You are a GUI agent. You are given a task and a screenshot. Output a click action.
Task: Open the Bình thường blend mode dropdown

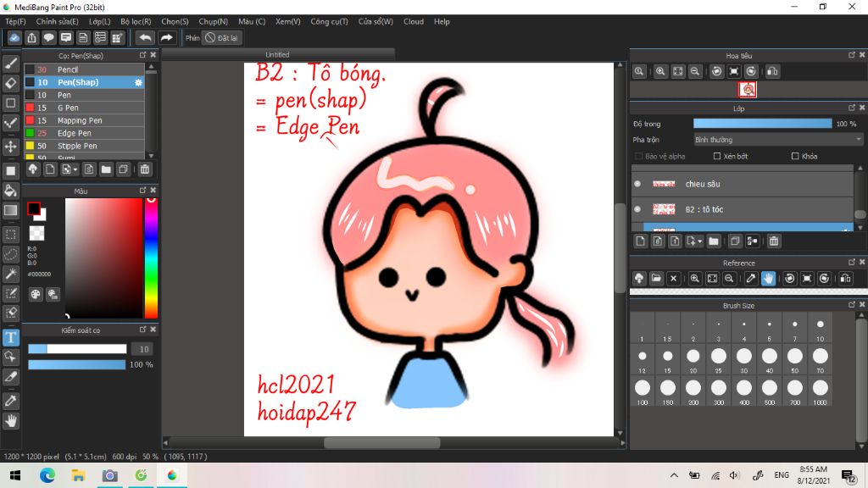click(778, 140)
